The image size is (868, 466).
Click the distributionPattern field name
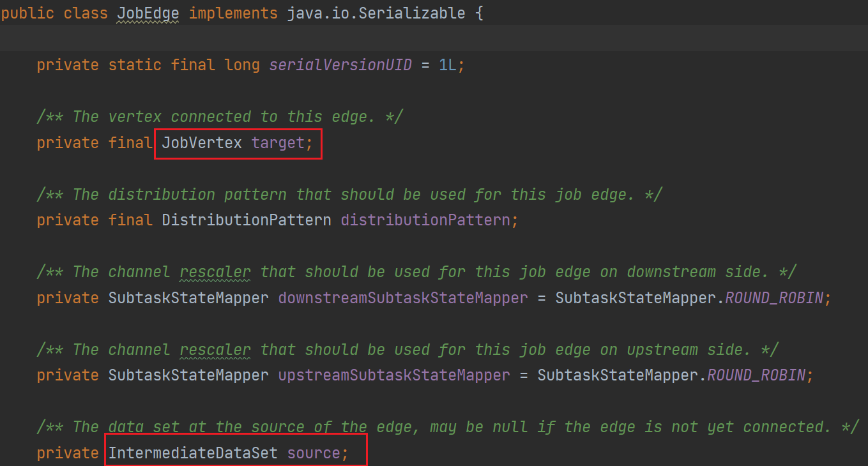click(x=425, y=220)
